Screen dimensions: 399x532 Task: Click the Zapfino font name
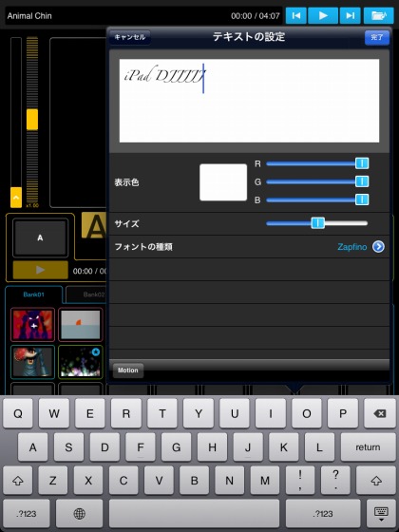[351, 247]
